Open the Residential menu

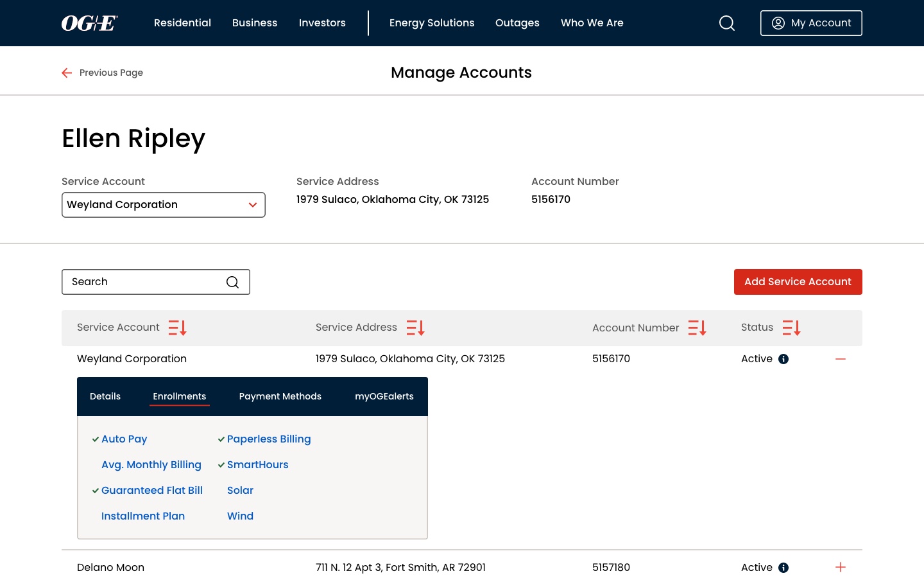pyautogui.click(x=182, y=23)
